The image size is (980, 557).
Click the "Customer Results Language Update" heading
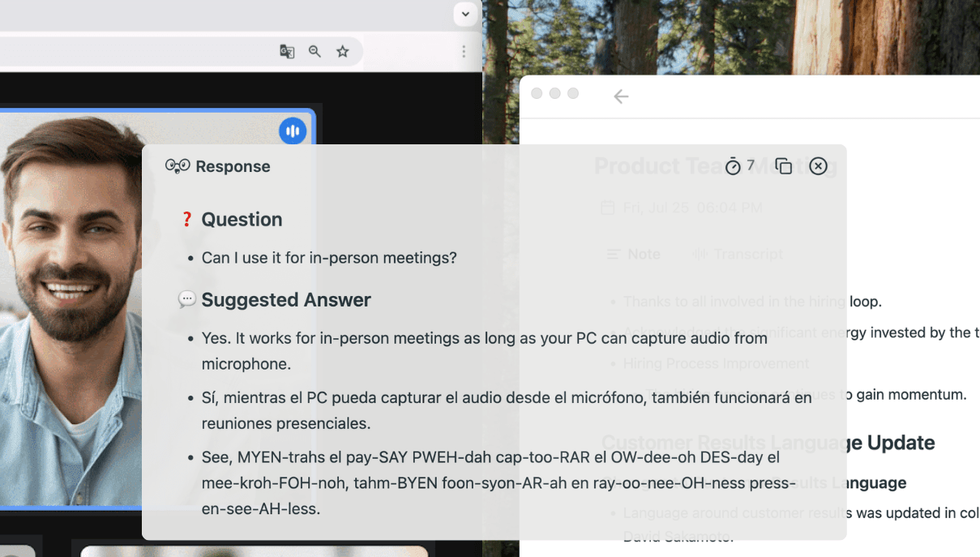(768, 443)
